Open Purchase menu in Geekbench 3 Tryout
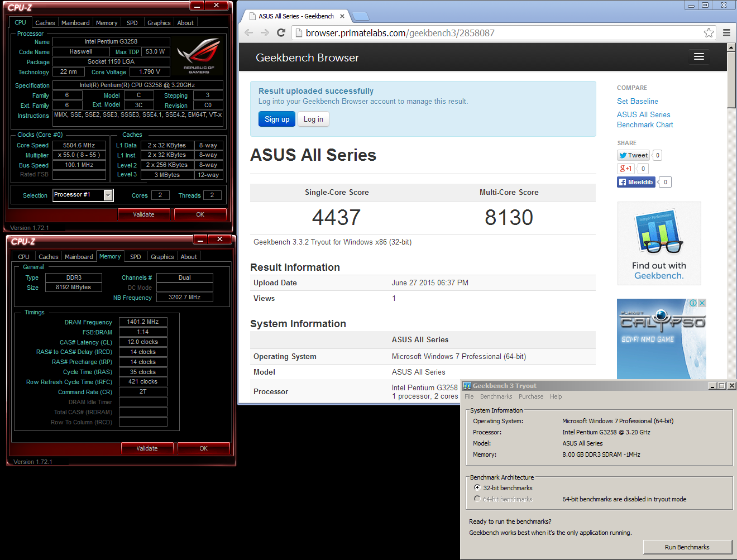This screenshot has width=737, height=560. [x=531, y=396]
